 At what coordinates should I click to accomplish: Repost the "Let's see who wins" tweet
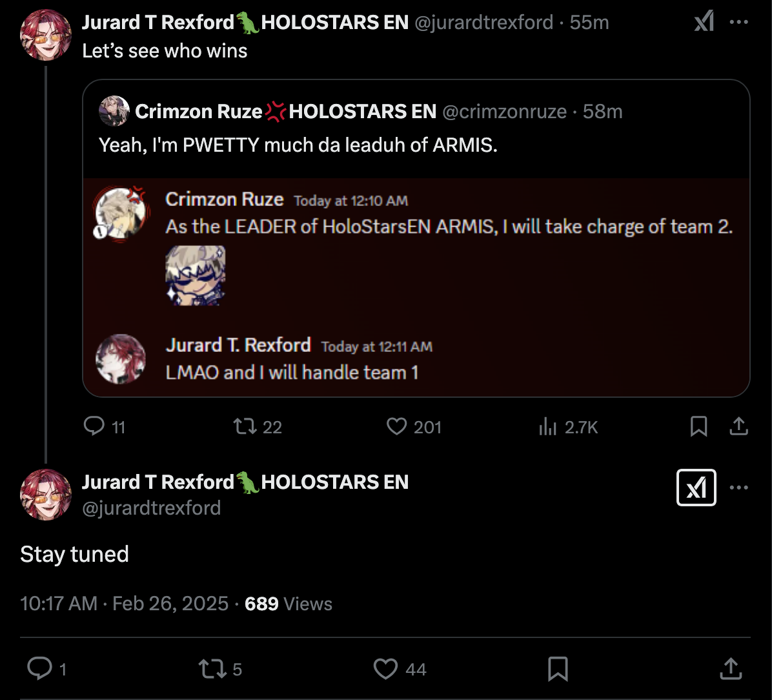pos(244,426)
